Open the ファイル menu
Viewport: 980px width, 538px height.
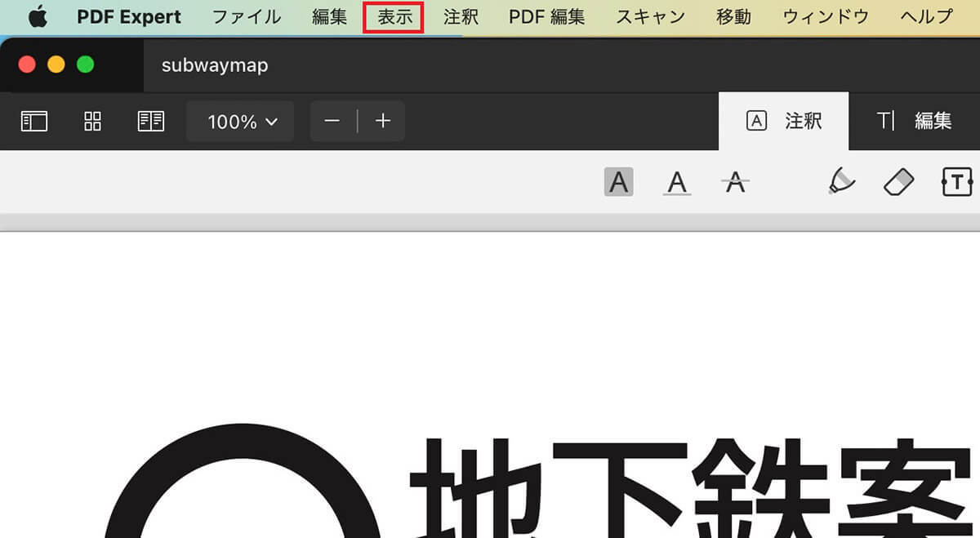coord(247,17)
